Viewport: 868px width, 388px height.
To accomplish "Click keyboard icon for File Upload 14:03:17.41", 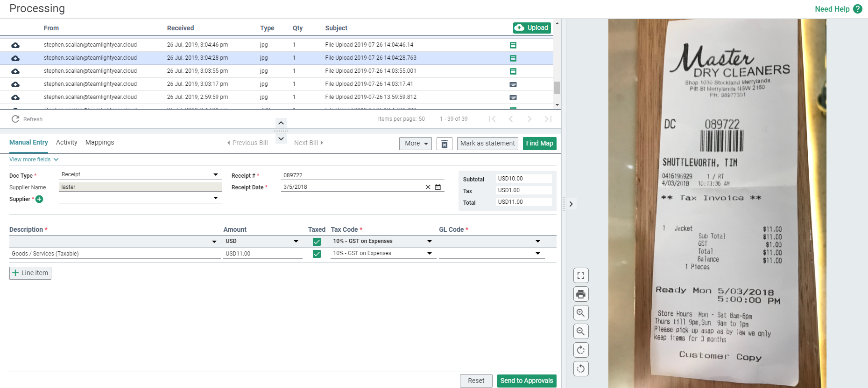I will click(x=513, y=84).
